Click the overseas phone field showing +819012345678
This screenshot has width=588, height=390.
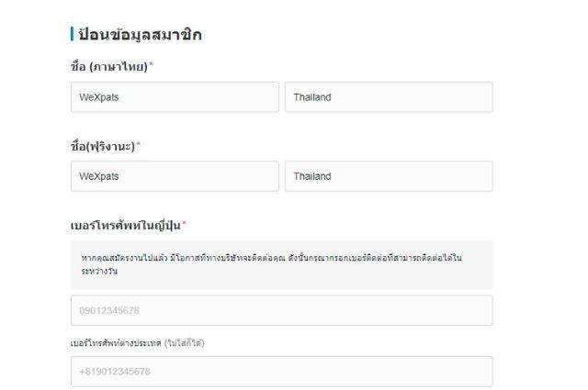click(281, 372)
